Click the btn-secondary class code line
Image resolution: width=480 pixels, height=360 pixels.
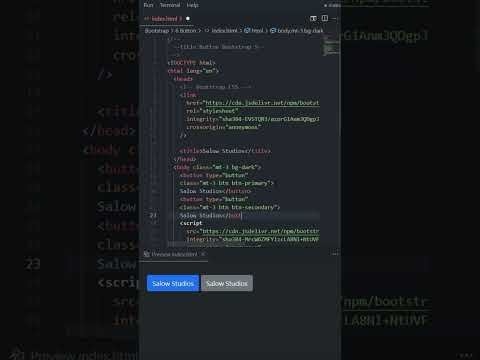(230, 207)
